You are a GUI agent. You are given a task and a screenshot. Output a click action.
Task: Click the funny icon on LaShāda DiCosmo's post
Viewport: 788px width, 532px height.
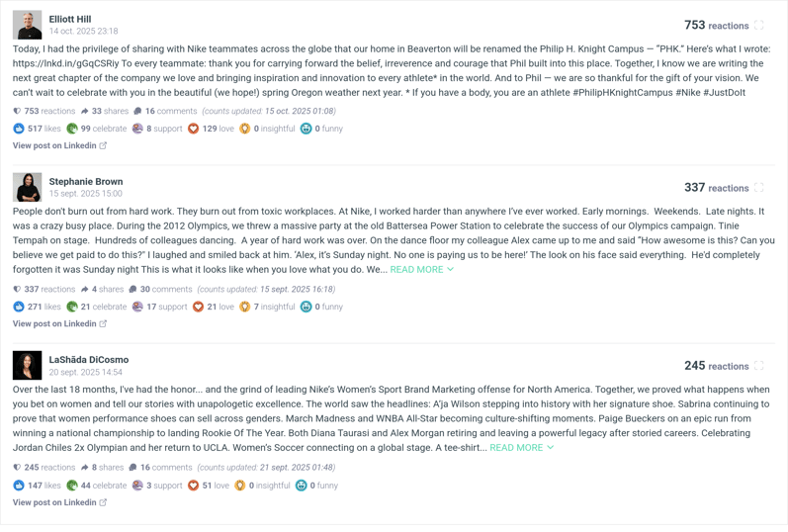coord(302,486)
